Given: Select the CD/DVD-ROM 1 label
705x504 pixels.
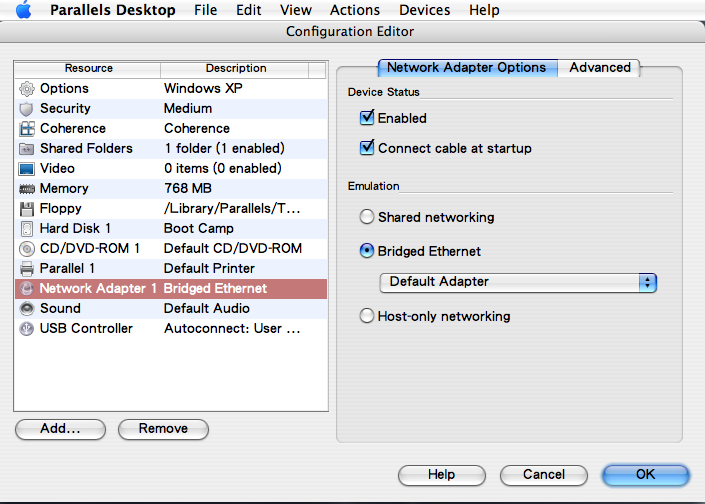Looking at the screenshot, I should (x=90, y=249).
